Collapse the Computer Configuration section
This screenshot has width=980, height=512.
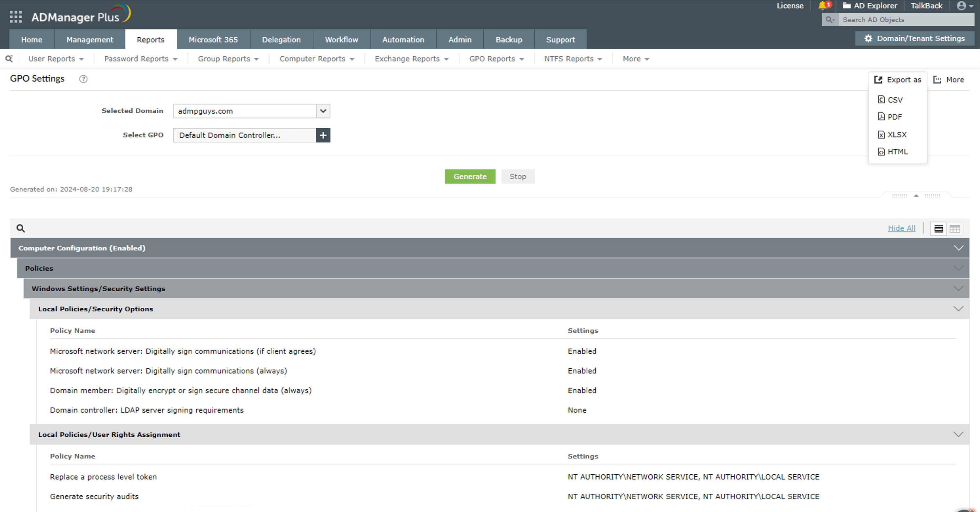958,248
